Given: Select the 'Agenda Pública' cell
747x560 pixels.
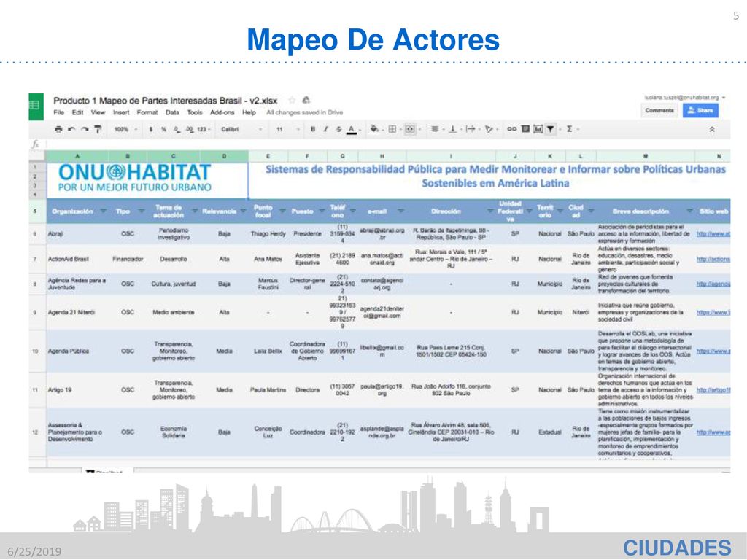Looking at the screenshot, I should tap(77, 351).
